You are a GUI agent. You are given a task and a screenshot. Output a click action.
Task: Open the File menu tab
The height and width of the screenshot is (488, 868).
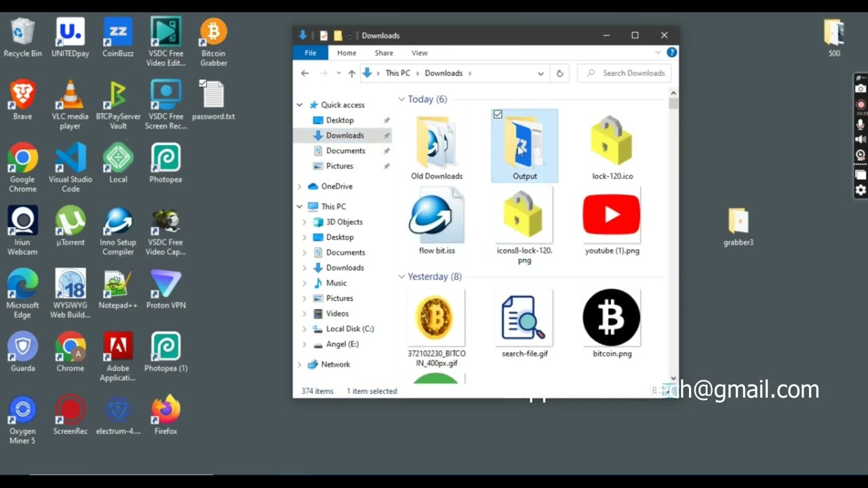point(311,53)
